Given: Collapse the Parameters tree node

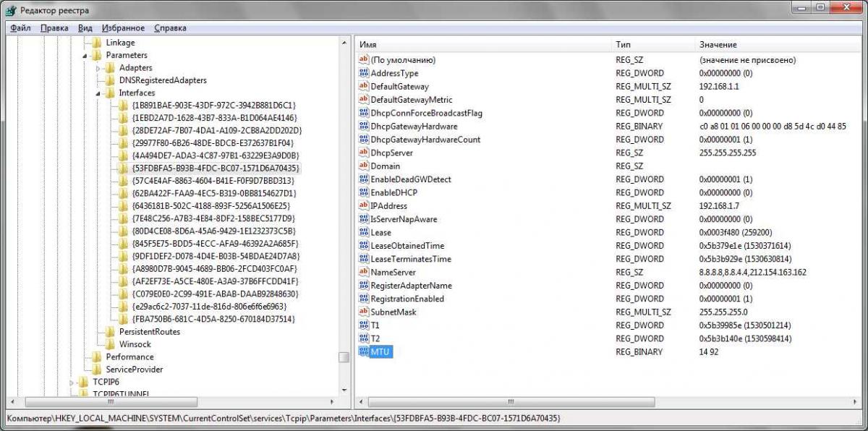Looking at the screenshot, I should click(x=85, y=56).
